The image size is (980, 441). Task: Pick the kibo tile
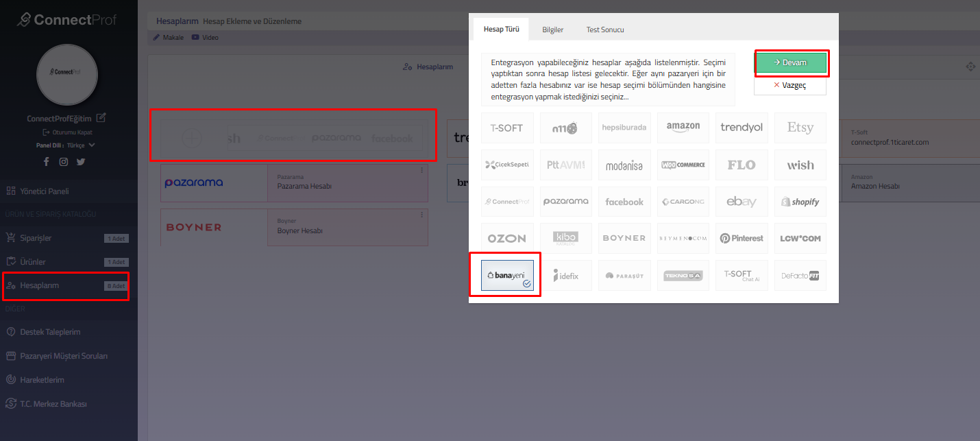(x=565, y=238)
